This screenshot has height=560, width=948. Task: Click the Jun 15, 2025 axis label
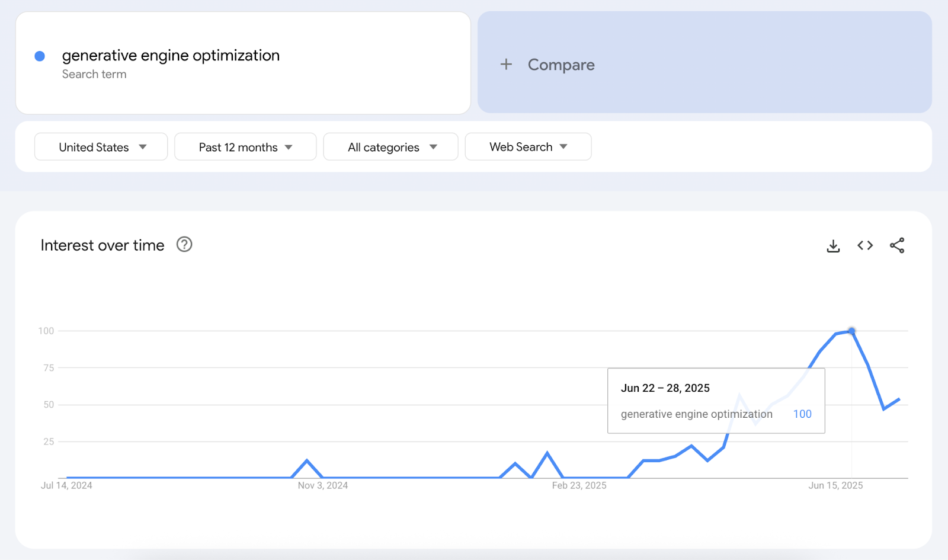click(x=835, y=485)
